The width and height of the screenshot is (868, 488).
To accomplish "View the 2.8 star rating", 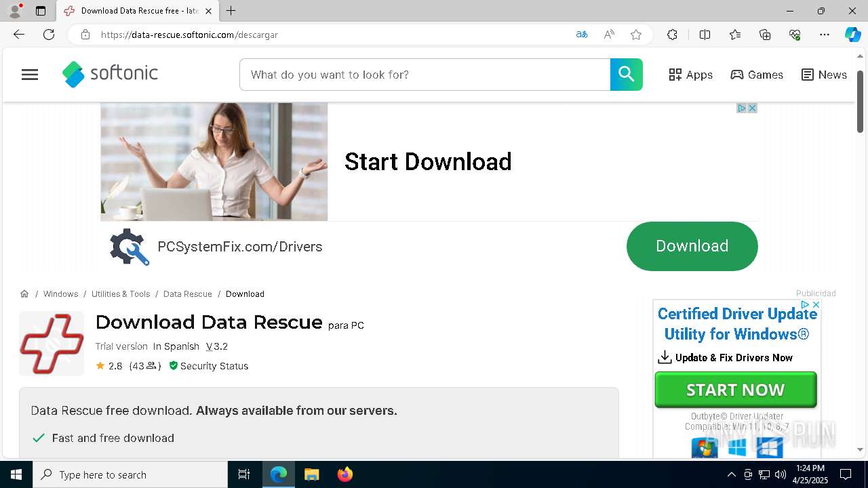I will coord(109,366).
